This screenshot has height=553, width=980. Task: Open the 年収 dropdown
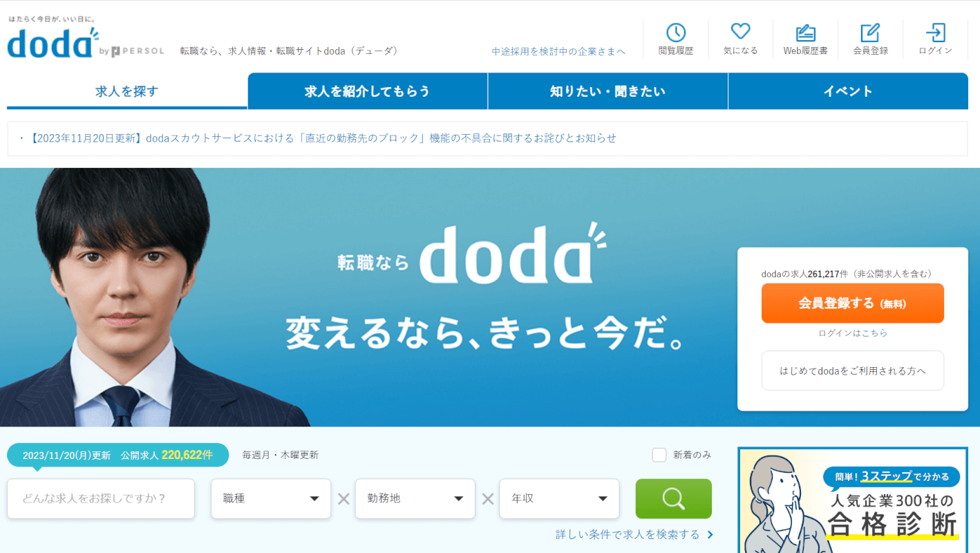coord(559,498)
